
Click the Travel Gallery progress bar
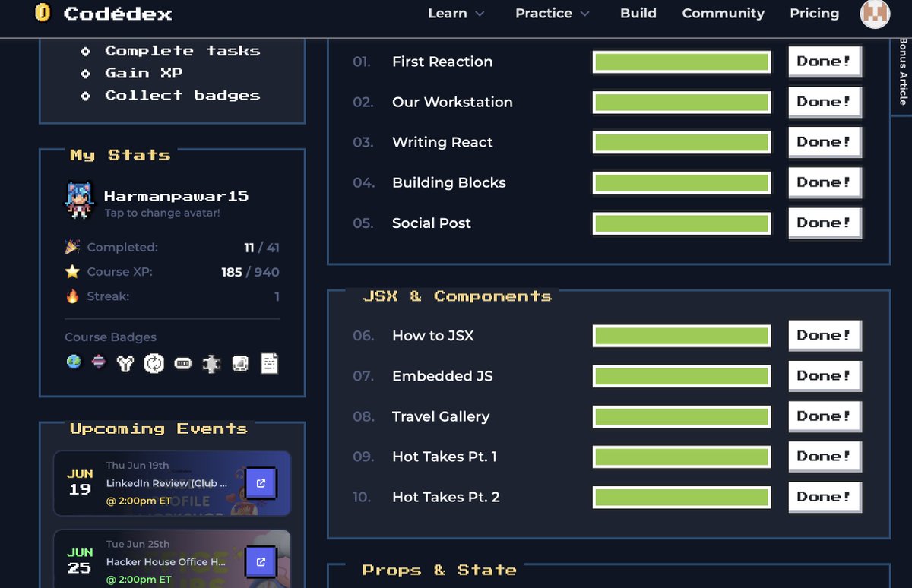pos(682,416)
